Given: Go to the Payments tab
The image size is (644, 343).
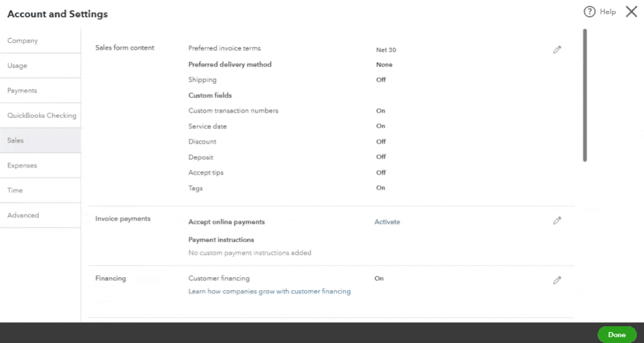Looking at the screenshot, I should tap(22, 91).
